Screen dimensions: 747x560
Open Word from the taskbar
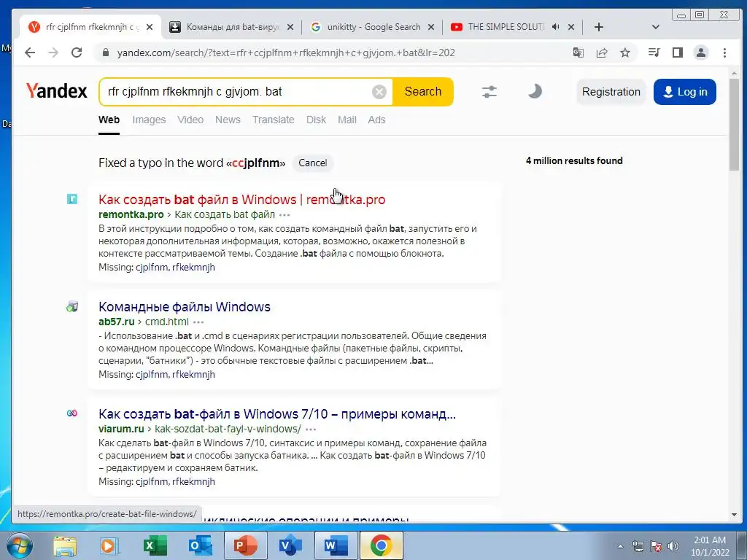[x=336, y=545]
